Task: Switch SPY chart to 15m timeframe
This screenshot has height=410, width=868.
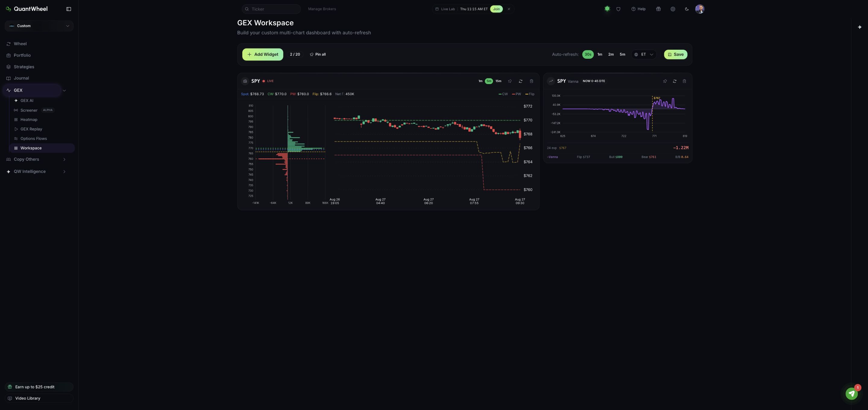Action: point(498,81)
